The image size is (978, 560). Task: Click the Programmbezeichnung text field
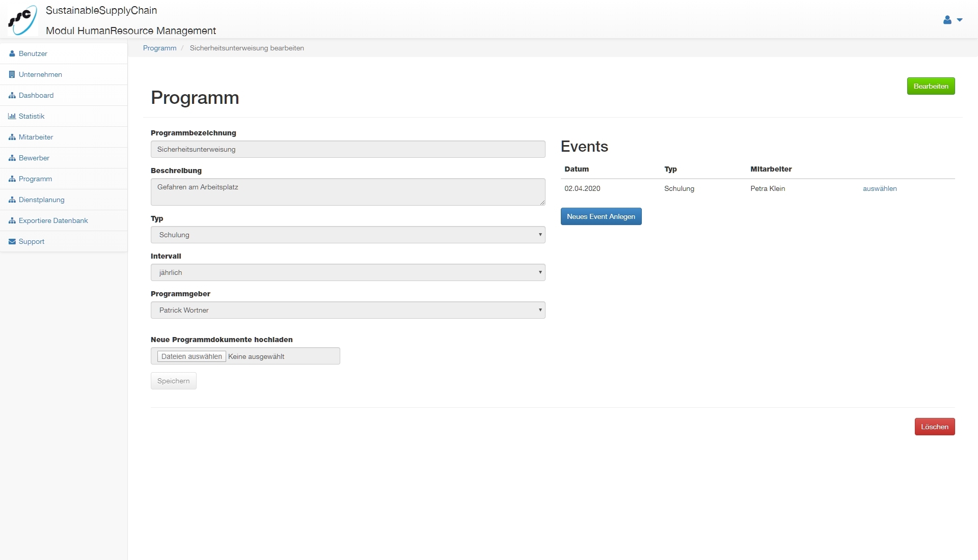[x=348, y=149]
